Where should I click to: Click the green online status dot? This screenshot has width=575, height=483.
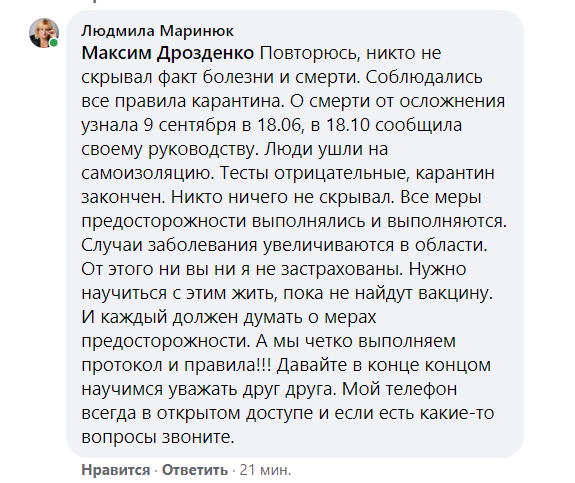click(x=54, y=43)
